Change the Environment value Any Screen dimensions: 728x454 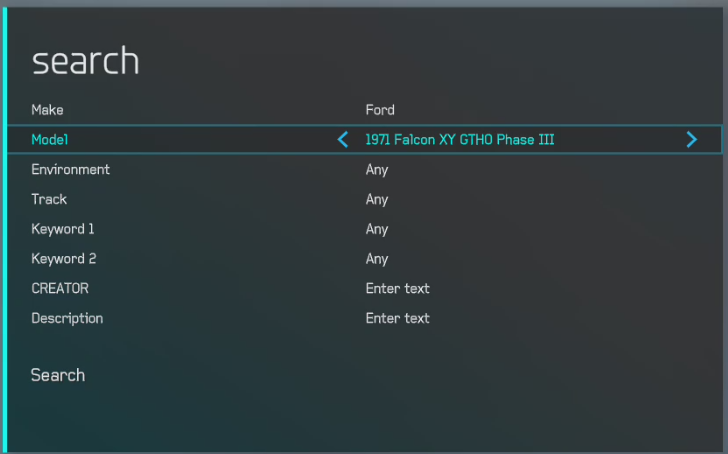point(377,170)
